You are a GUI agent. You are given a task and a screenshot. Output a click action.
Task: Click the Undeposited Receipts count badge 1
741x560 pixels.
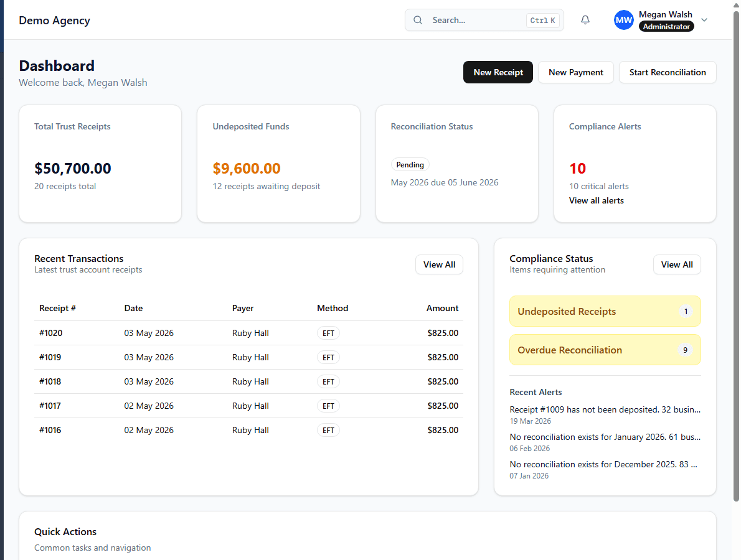pos(686,311)
